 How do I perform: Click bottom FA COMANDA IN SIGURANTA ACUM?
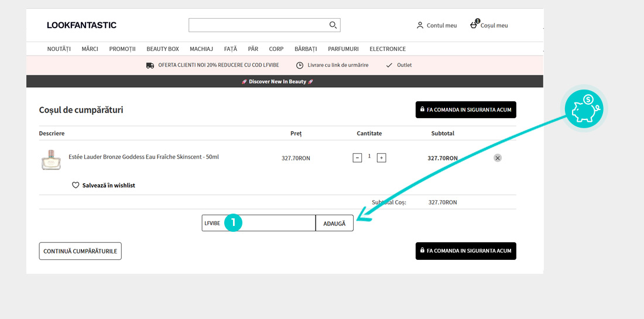coord(466,251)
